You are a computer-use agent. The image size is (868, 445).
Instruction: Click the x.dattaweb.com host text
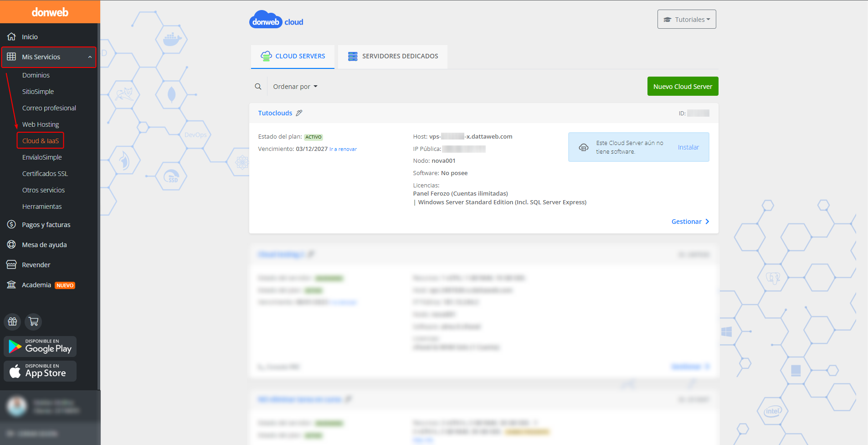click(489, 136)
